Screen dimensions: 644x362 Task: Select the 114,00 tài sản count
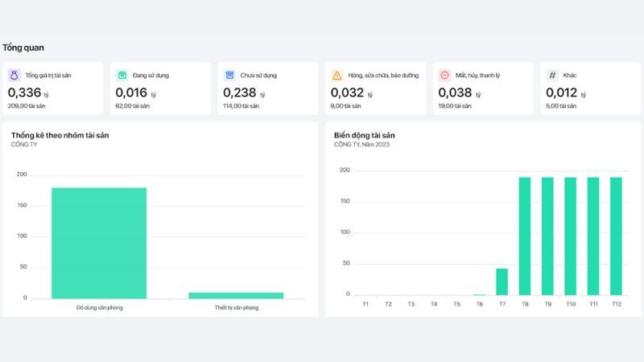[242, 105]
